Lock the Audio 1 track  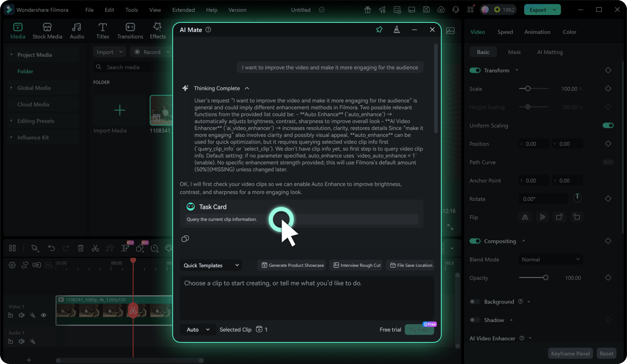pyautogui.click(x=11, y=341)
